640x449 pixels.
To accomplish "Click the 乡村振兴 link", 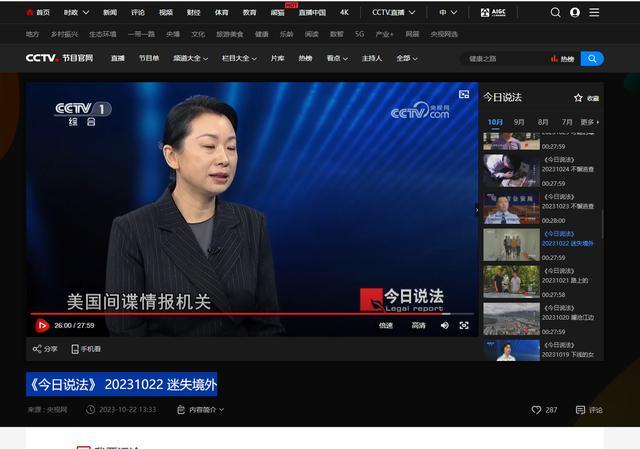I will point(64,34).
